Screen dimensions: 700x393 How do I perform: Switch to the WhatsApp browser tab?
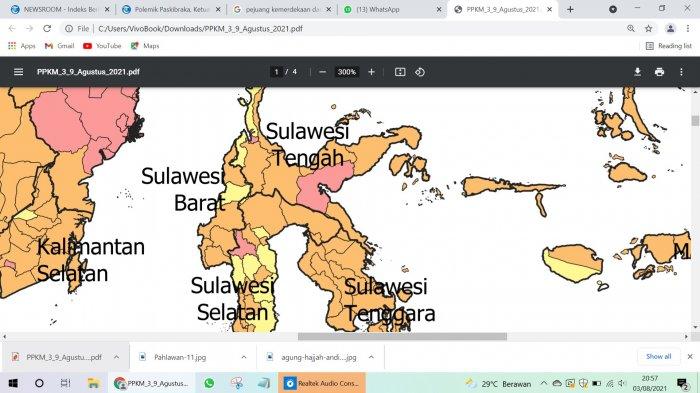tap(393, 9)
